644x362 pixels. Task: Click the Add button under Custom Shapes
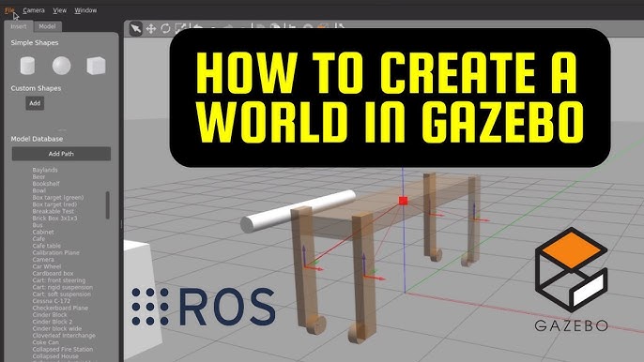[x=35, y=103]
